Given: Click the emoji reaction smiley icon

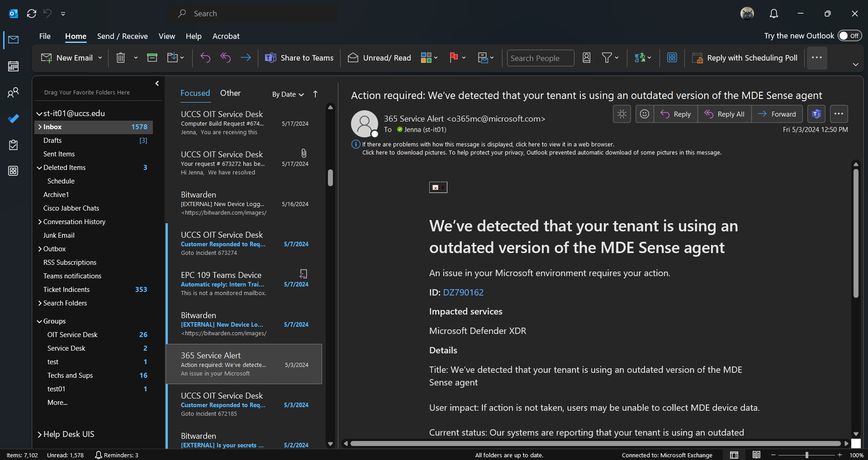Looking at the screenshot, I should point(645,114).
